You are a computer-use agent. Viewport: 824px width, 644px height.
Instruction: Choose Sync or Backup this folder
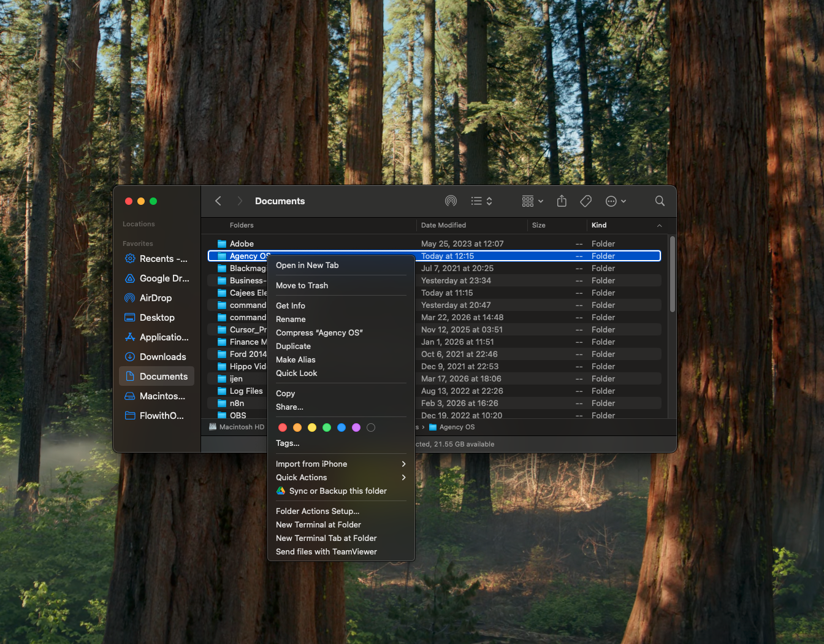(338, 491)
